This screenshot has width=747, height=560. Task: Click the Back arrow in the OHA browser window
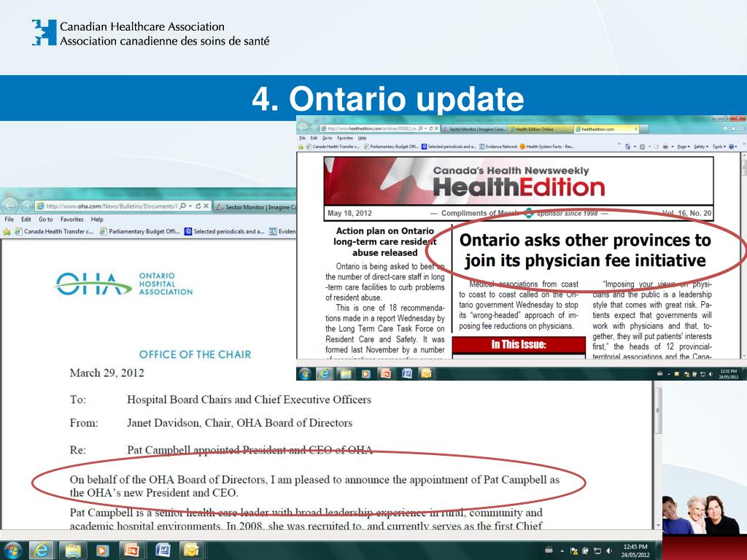point(10,206)
